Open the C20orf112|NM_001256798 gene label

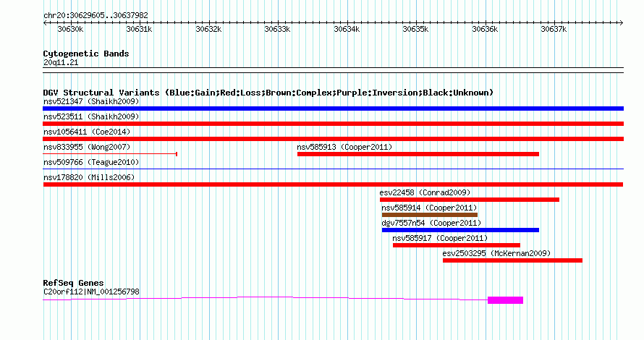tap(91, 292)
